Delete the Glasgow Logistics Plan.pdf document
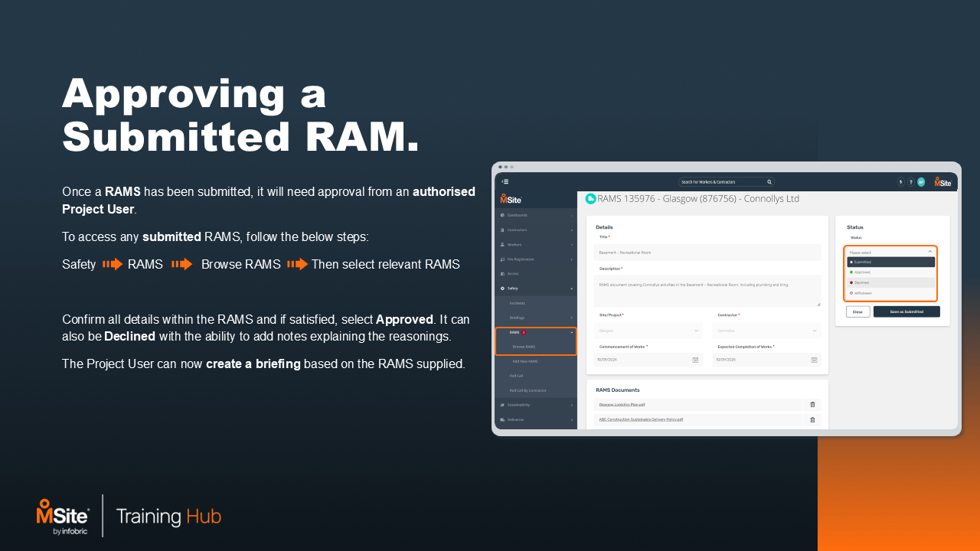 pyautogui.click(x=812, y=405)
